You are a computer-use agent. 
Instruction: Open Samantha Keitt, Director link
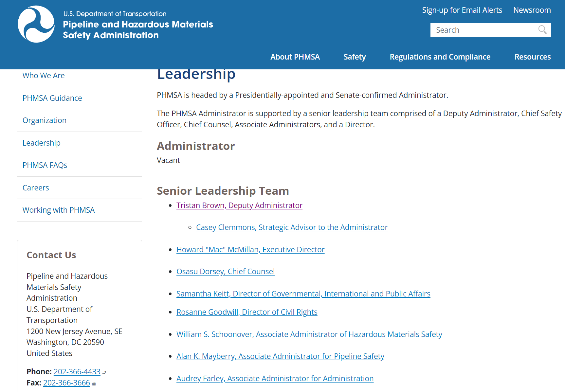pos(303,294)
